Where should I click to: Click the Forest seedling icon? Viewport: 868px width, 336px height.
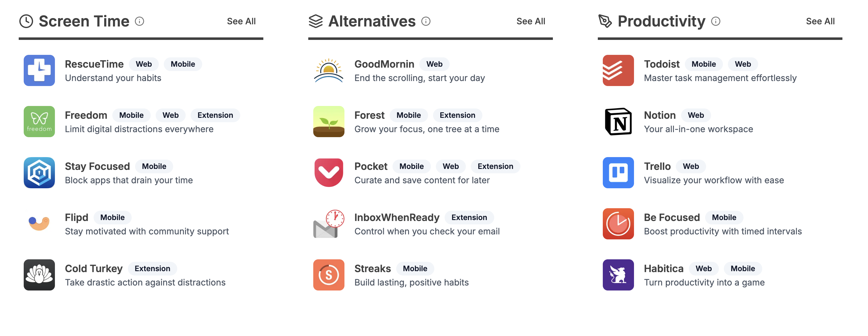[329, 122]
